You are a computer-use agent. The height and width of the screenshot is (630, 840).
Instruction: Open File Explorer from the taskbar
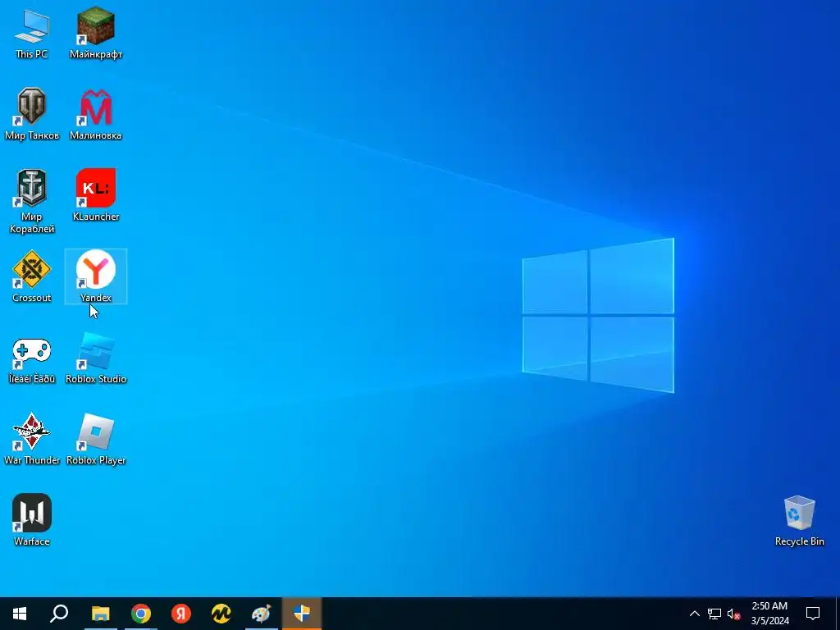pos(100,614)
